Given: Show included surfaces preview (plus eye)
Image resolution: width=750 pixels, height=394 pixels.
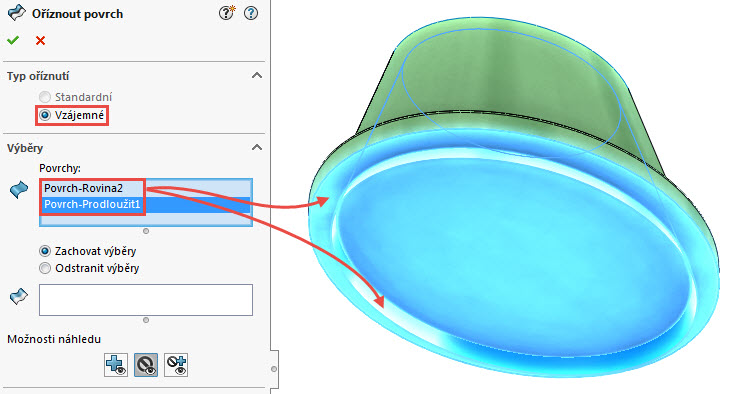Looking at the screenshot, I should coord(116,365).
